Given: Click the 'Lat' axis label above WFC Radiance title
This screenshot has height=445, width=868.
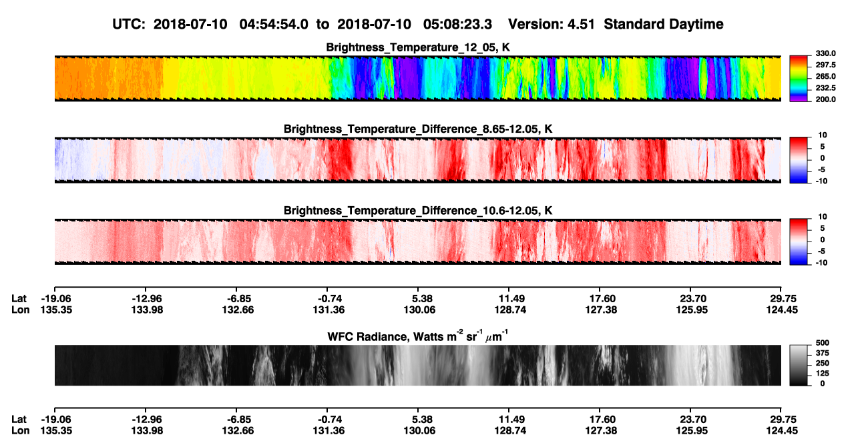Looking at the screenshot, I should click(x=19, y=299).
